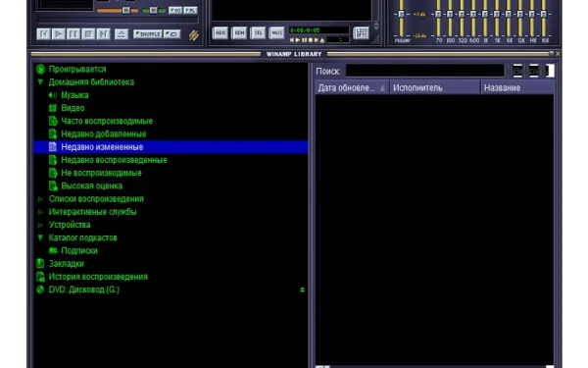
Task: Click the Play button in main player
Action: pos(58,34)
